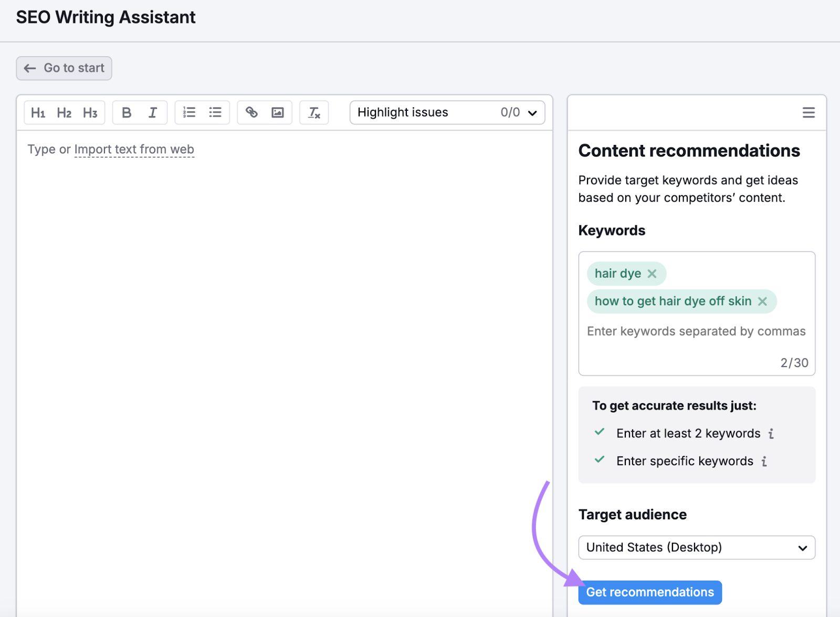The height and width of the screenshot is (617, 840).
Task: Apply Heading 1 formatting
Action: (x=38, y=112)
